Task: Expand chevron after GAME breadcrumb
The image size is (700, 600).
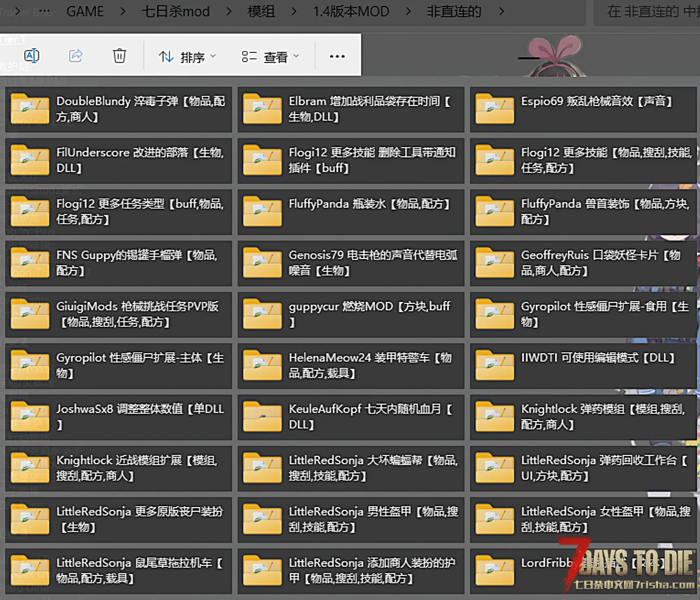Action: point(123,11)
